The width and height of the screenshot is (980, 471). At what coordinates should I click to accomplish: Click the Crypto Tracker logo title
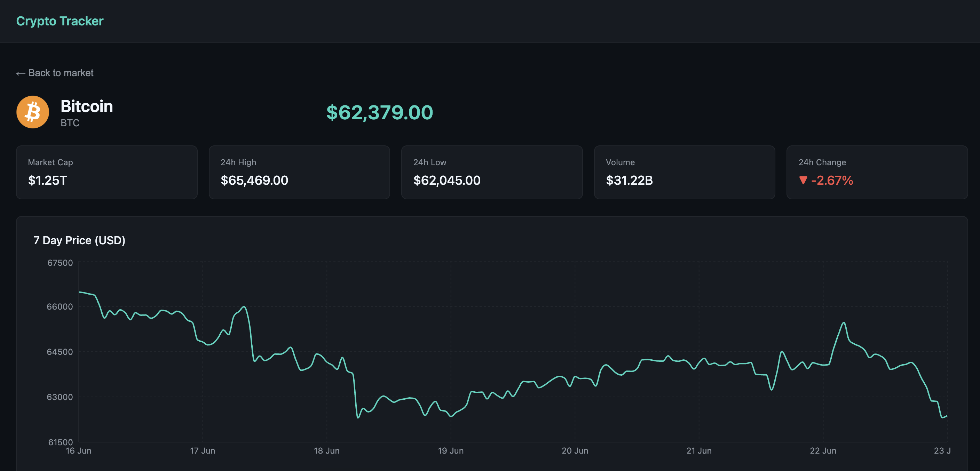coord(60,21)
